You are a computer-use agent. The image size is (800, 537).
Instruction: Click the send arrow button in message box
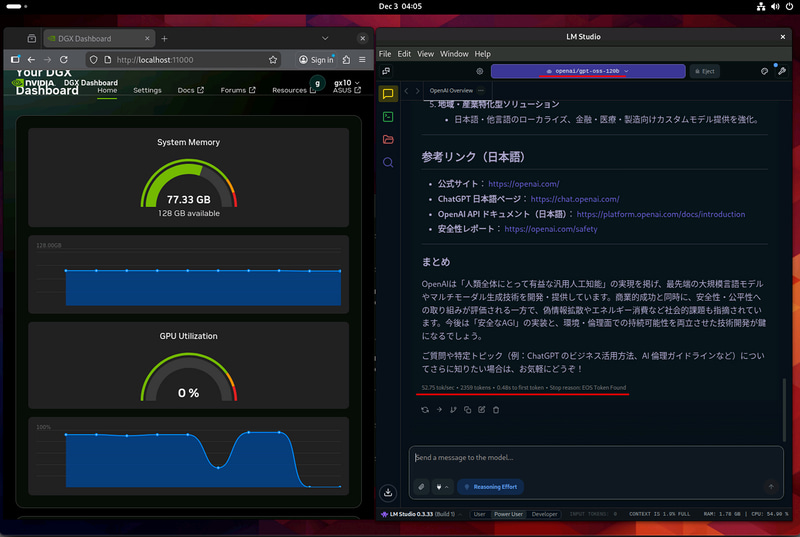[771, 487]
